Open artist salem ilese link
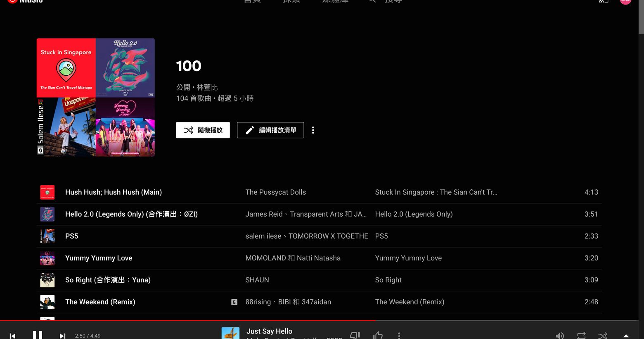The height and width of the screenshot is (339, 644). tap(263, 236)
